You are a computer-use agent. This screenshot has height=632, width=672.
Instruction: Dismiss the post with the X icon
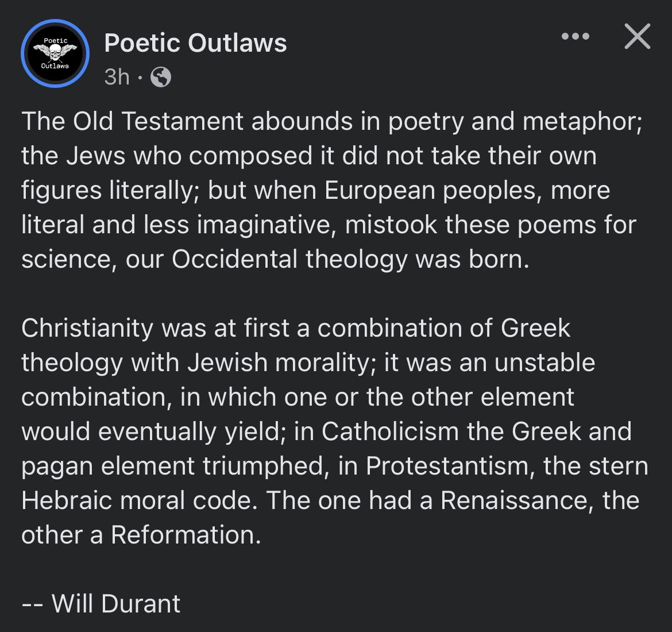tap(638, 36)
